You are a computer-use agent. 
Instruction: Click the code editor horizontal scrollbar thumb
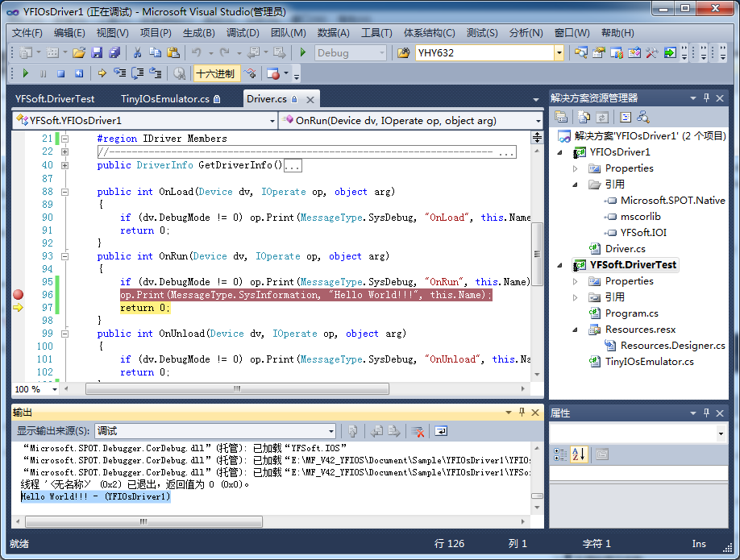pyautogui.click(x=237, y=389)
